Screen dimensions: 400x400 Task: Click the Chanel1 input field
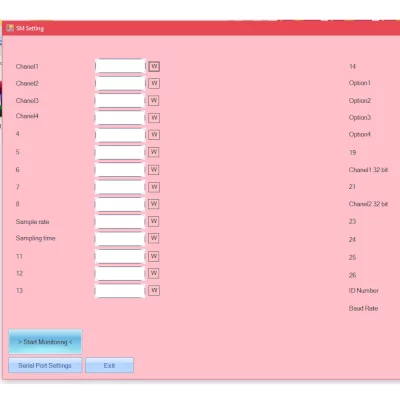[120, 66]
